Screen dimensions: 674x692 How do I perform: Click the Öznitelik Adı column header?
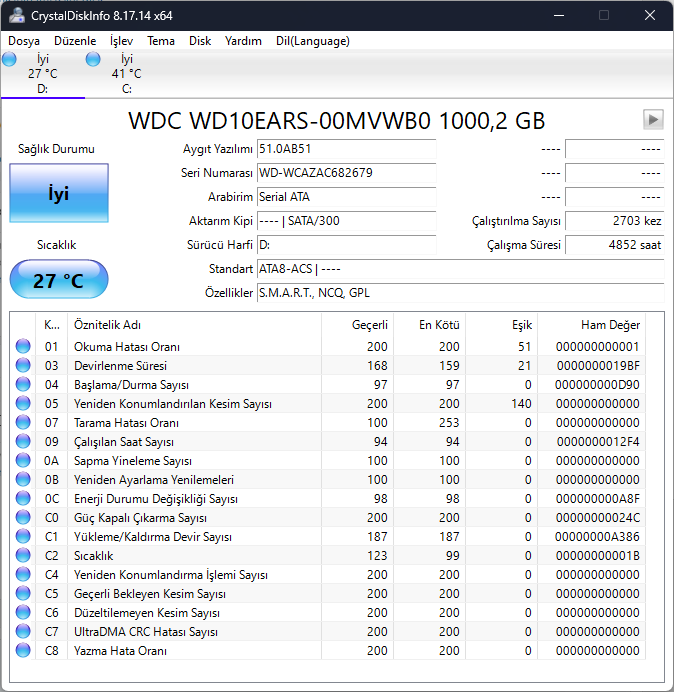[194, 325]
